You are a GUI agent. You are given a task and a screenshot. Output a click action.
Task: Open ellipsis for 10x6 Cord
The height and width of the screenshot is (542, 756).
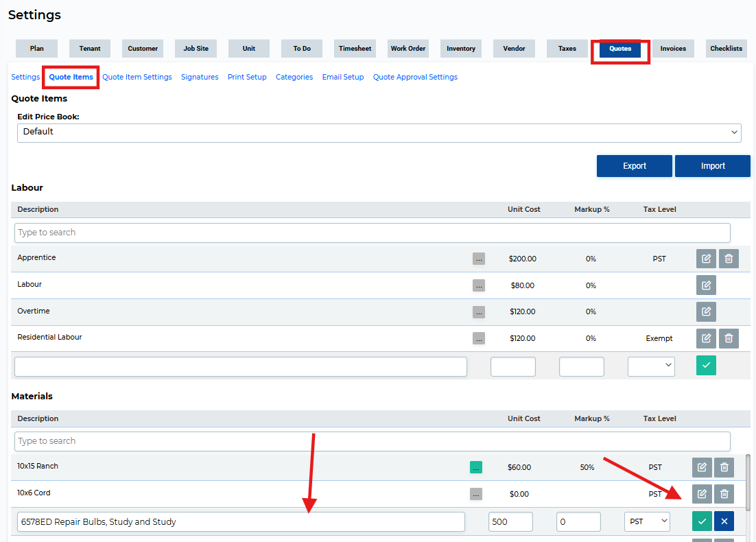pyautogui.click(x=476, y=494)
